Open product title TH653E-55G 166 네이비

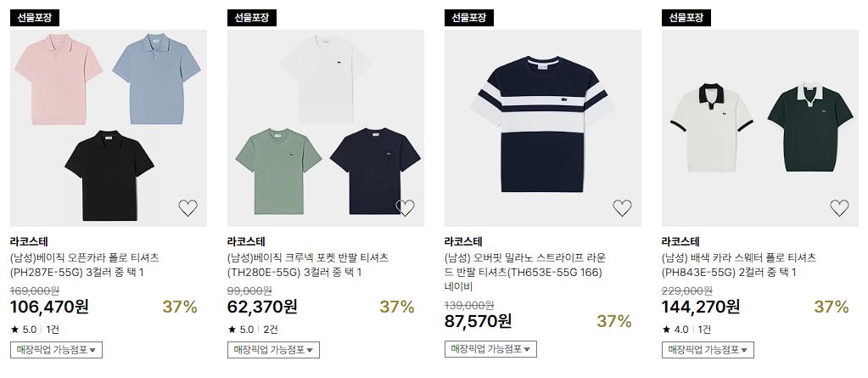[525, 272]
